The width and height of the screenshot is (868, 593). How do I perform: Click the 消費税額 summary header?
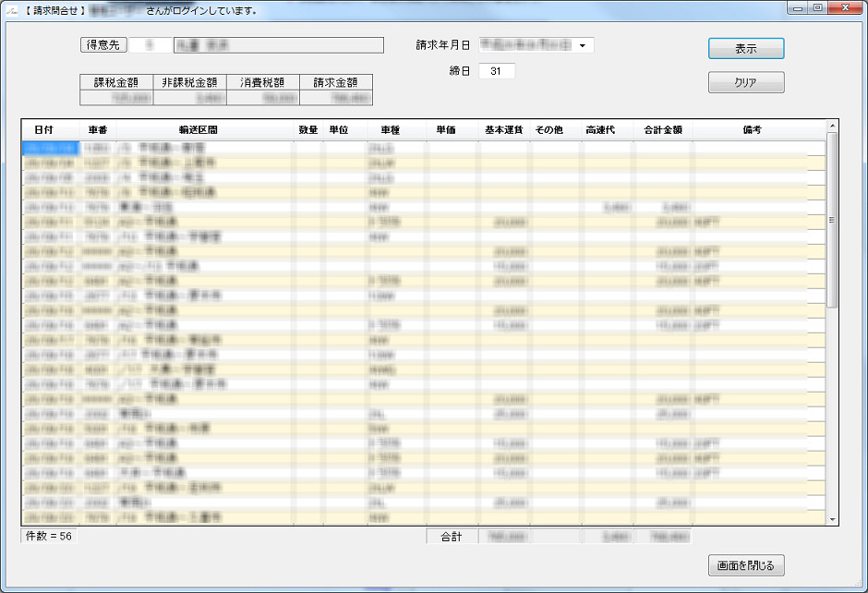[262, 82]
